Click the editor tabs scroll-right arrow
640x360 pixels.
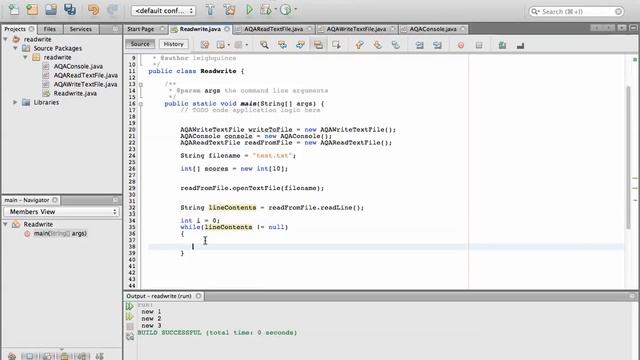coord(609,28)
